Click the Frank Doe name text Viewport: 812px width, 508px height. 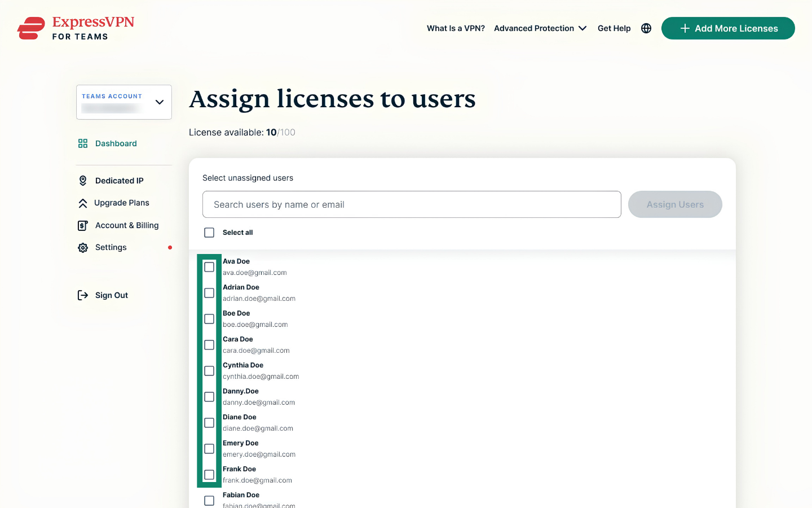click(239, 469)
